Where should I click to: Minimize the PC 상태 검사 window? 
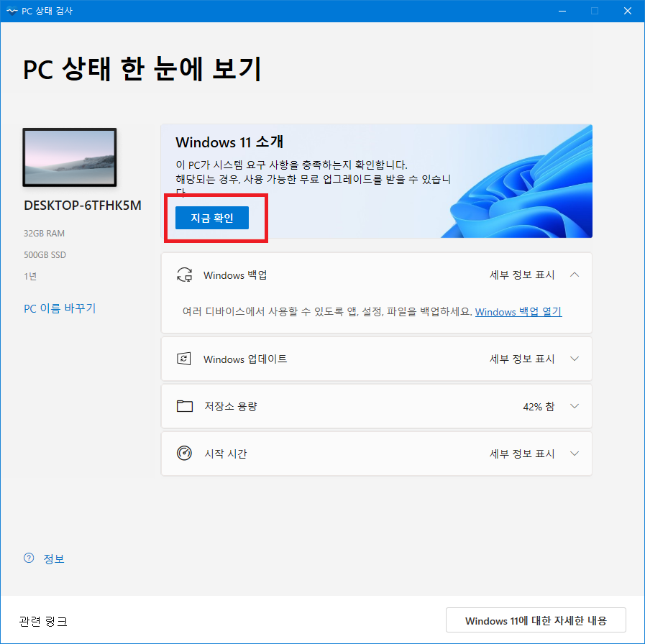tap(562, 11)
